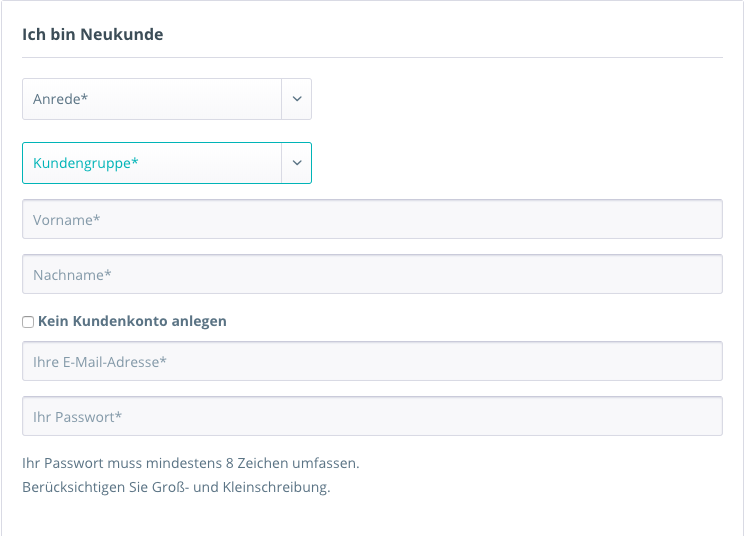Click the Vorname* placeholder text

pyautogui.click(x=67, y=219)
